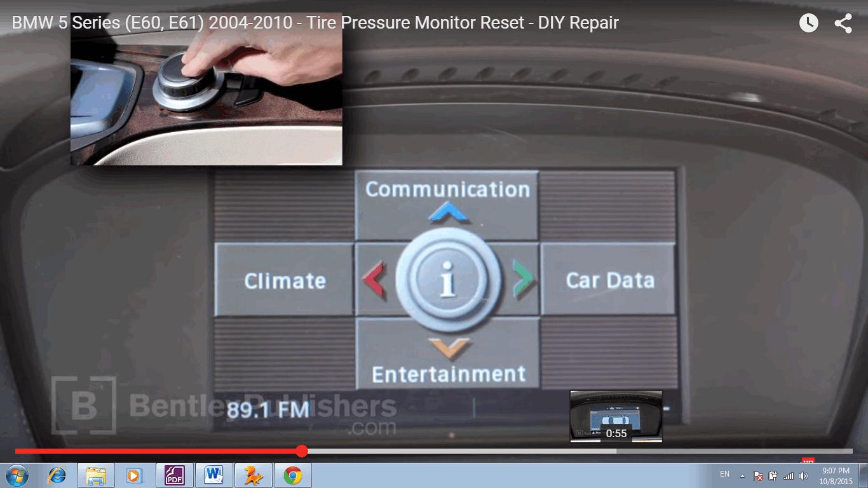Click the red left arrow
This screenshot has height=488, width=868.
click(x=374, y=280)
